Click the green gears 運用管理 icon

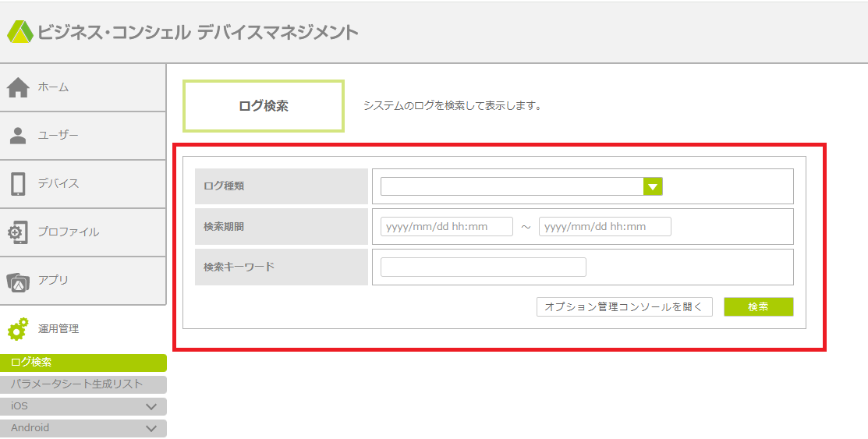(x=18, y=329)
